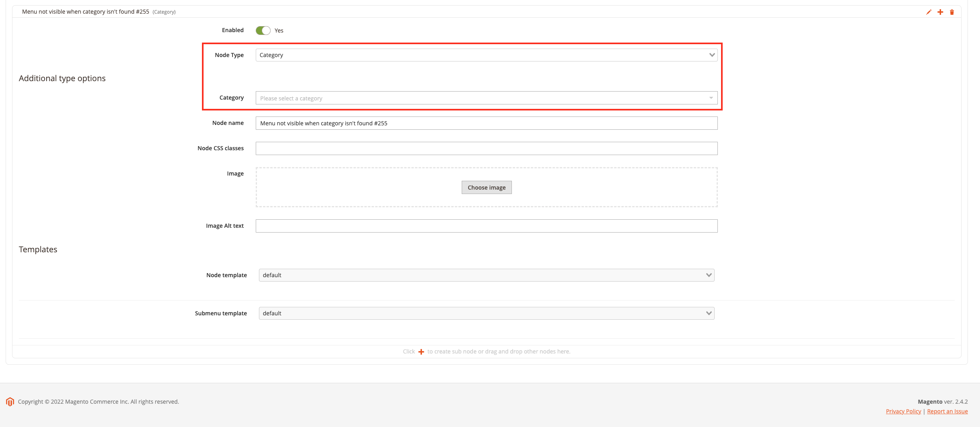
Task: Click the plus icon to create a sub node
Action: [x=420, y=351]
